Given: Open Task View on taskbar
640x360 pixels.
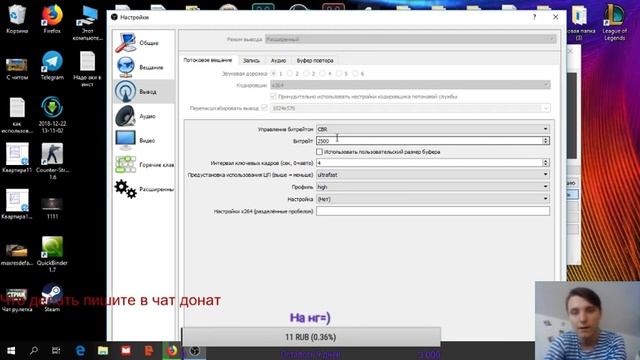Looking at the screenshot, I should pos(56,351).
